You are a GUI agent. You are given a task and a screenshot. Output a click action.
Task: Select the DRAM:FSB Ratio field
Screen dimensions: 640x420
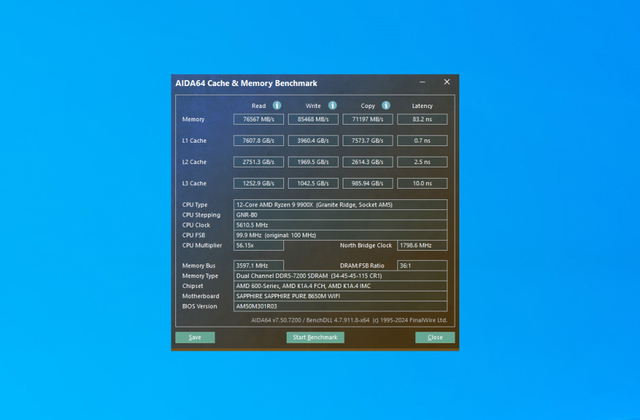422,265
